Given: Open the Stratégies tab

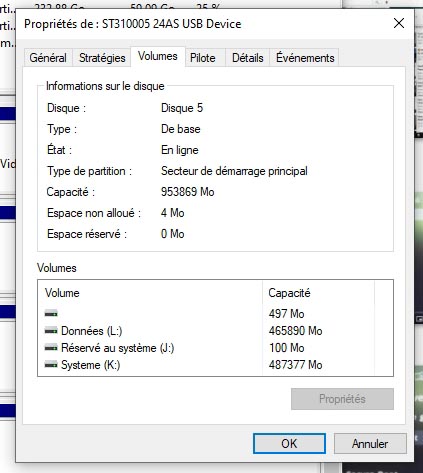Looking at the screenshot, I should tap(102, 58).
